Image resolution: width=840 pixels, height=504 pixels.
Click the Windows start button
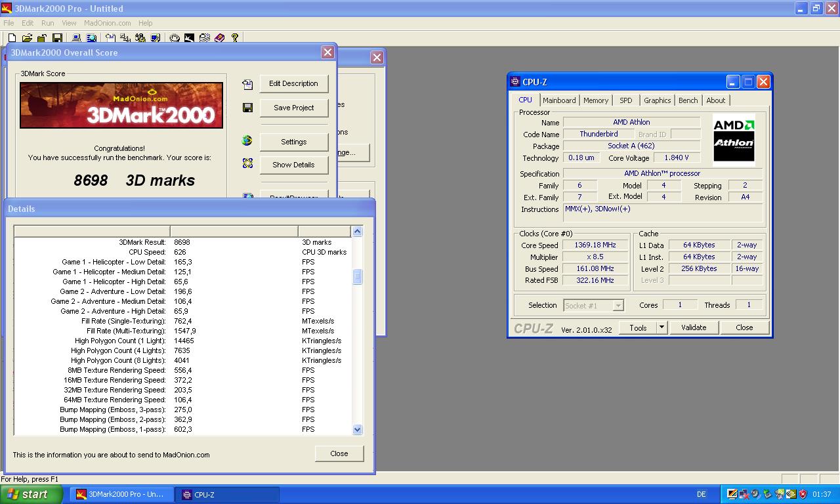click(31, 494)
